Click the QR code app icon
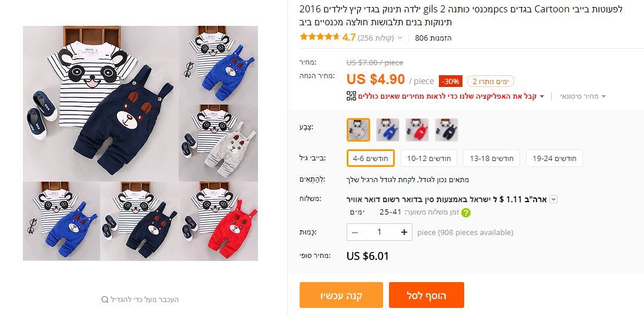The image size is (644, 315). click(x=351, y=96)
